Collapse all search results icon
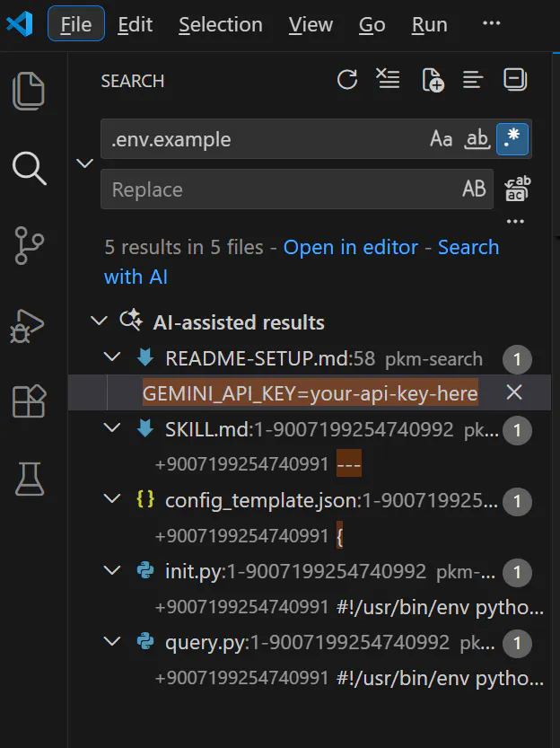Image resolution: width=560 pixels, height=748 pixels. pyautogui.click(x=515, y=80)
